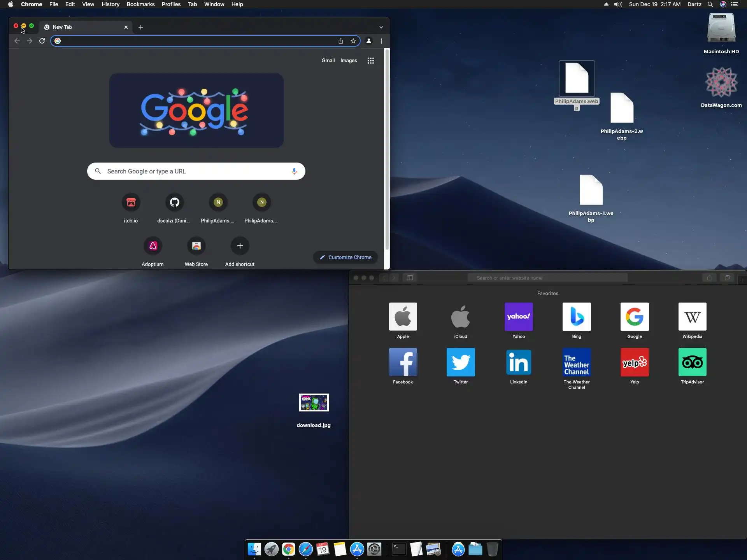
Task: Open the Control Center menu bar icon
Action: click(x=734, y=4)
